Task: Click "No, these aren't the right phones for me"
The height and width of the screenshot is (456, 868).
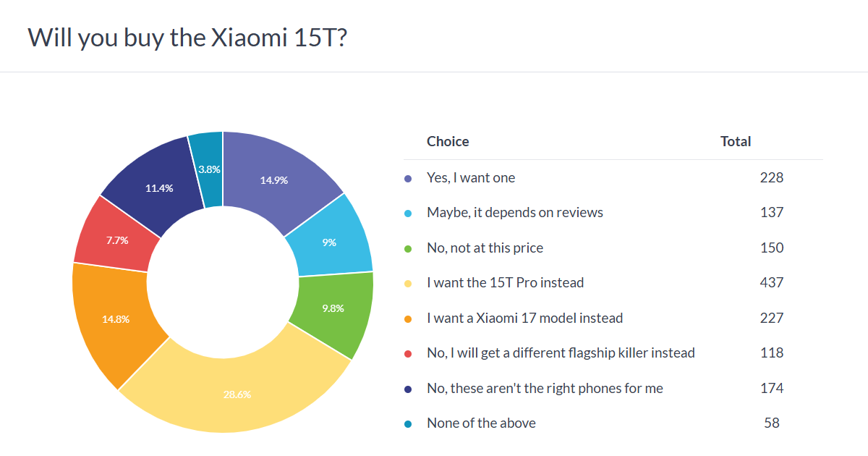Action: click(x=545, y=388)
